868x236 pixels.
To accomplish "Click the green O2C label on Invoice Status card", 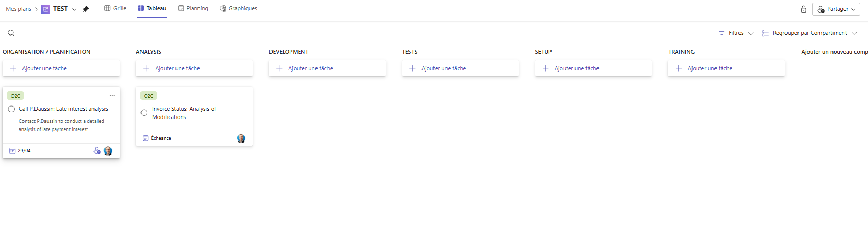I will click(149, 96).
